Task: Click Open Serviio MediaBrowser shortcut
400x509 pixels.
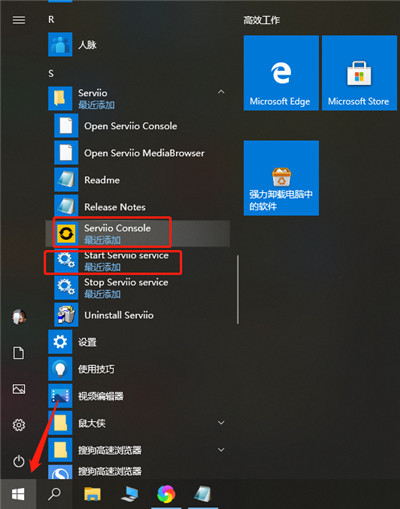Action: point(137,153)
